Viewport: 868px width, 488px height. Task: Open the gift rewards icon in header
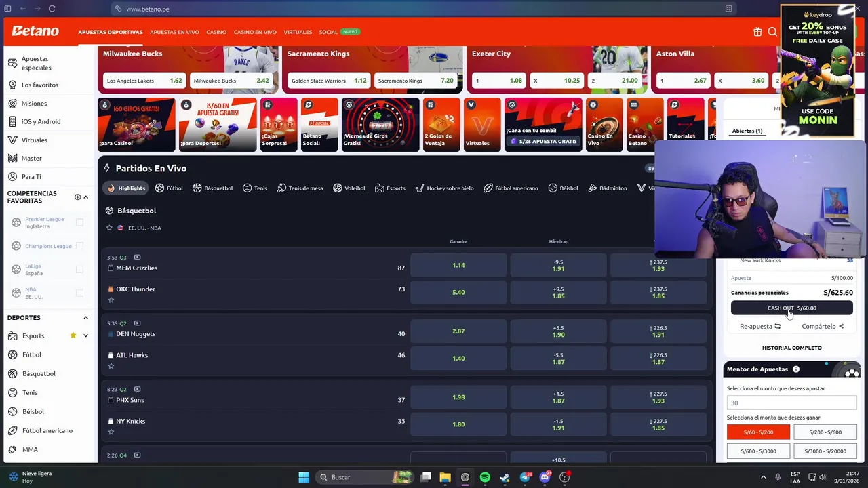(x=757, y=32)
